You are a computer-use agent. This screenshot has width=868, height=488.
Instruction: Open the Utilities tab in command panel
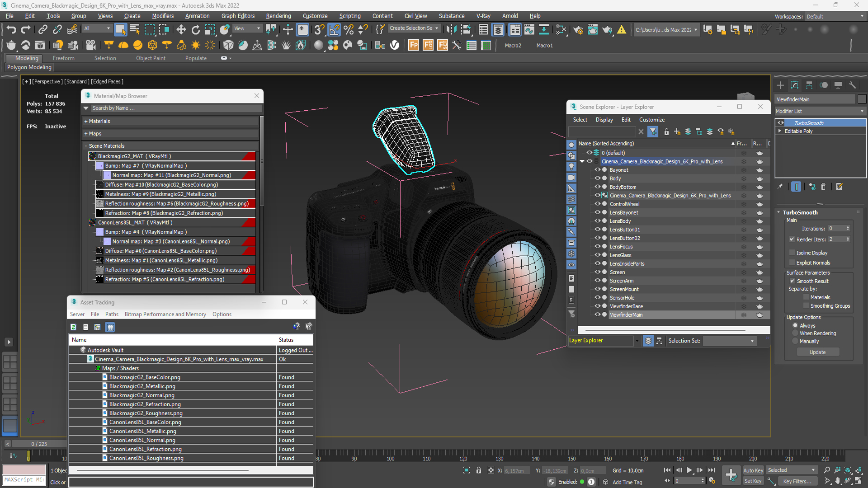point(853,85)
